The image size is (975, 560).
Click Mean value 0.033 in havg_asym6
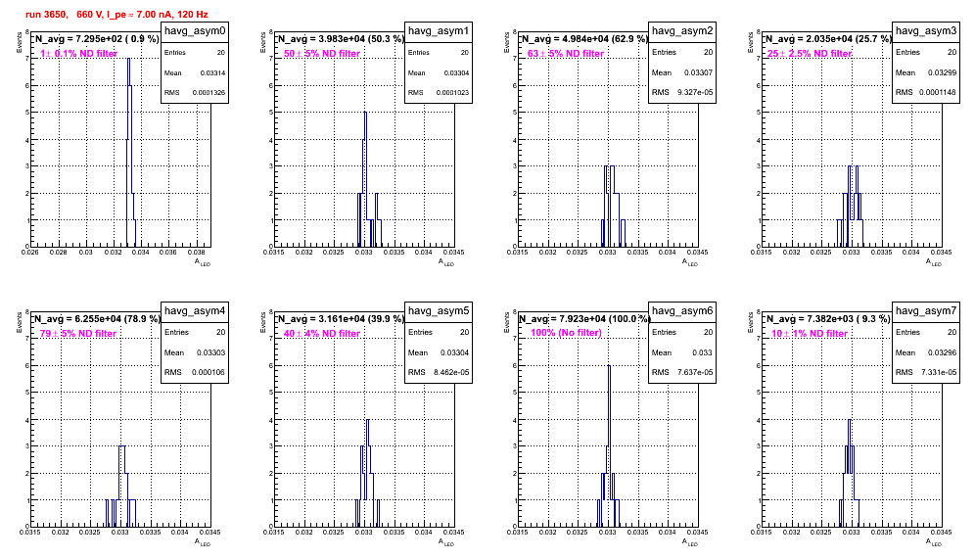pyautogui.click(x=703, y=352)
